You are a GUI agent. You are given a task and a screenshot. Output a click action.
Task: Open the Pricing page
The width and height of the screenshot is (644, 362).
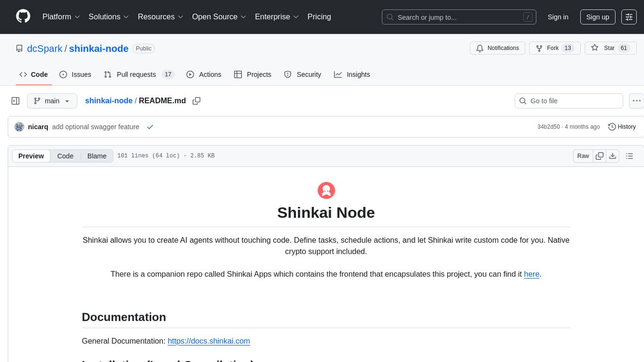319,17
